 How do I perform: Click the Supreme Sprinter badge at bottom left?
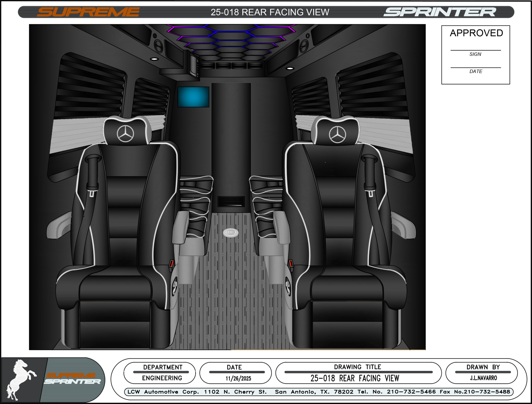pyautogui.click(x=72, y=379)
